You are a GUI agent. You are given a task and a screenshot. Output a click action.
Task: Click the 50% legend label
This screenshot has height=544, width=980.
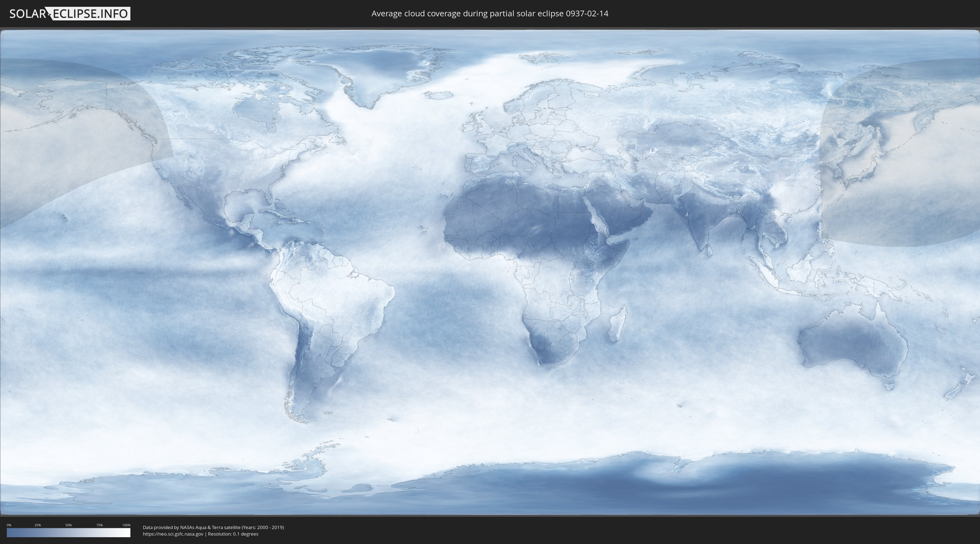(69, 525)
